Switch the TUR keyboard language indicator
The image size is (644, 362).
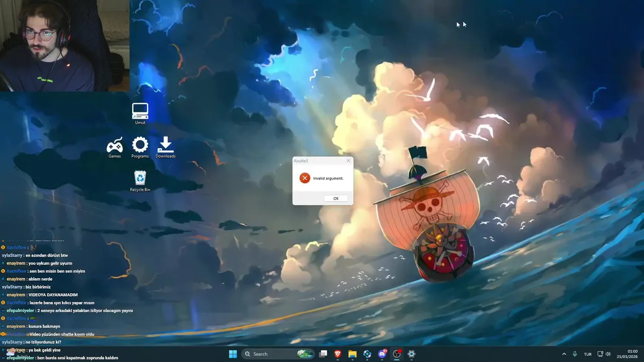coord(588,354)
